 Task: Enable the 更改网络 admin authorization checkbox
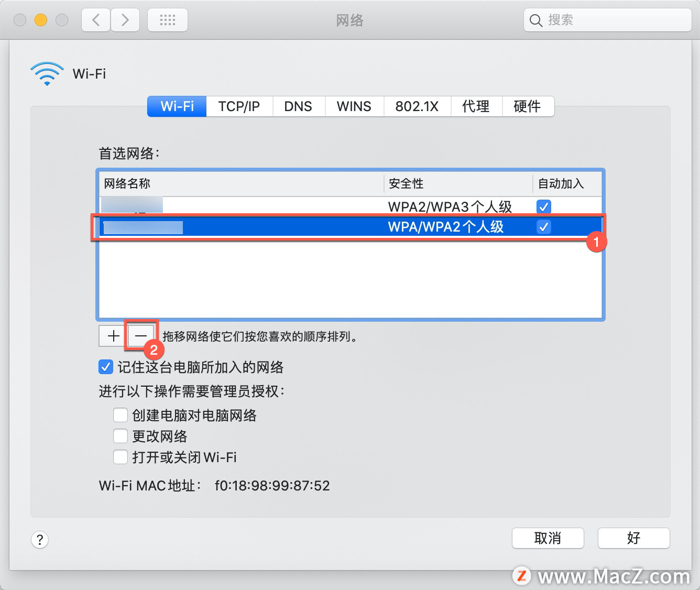point(120,436)
